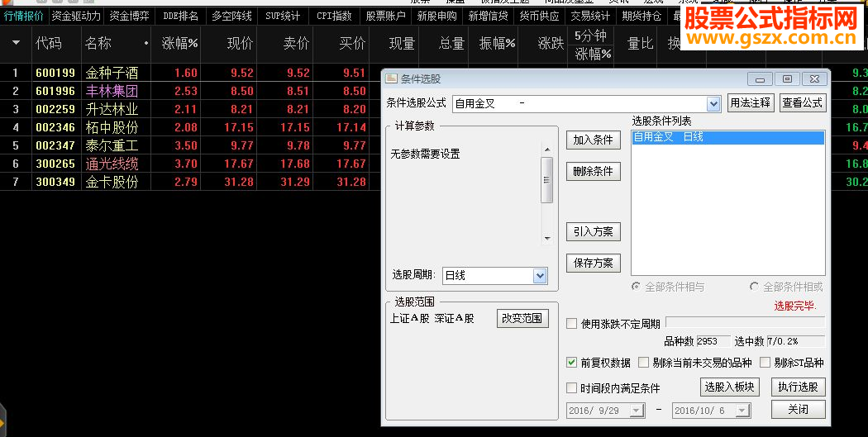Select the 自用金叉 日线 entry in the condition list
868x437 pixels.
[x=728, y=137]
